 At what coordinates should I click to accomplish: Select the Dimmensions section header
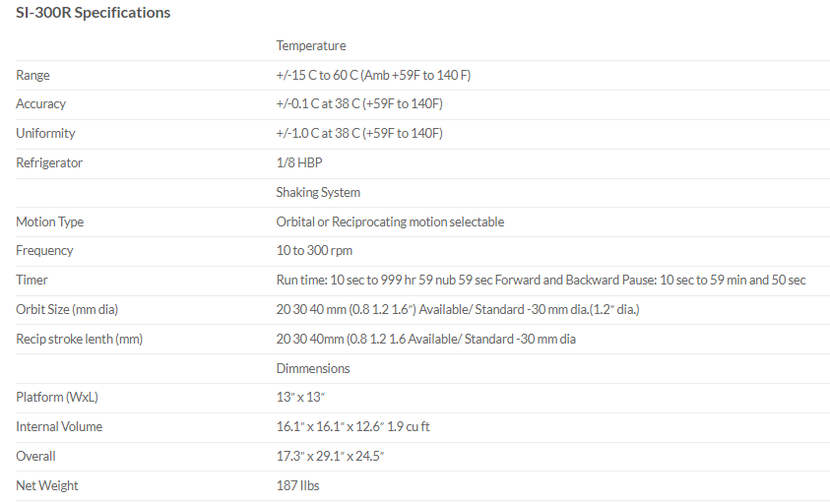[x=312, y=369]
